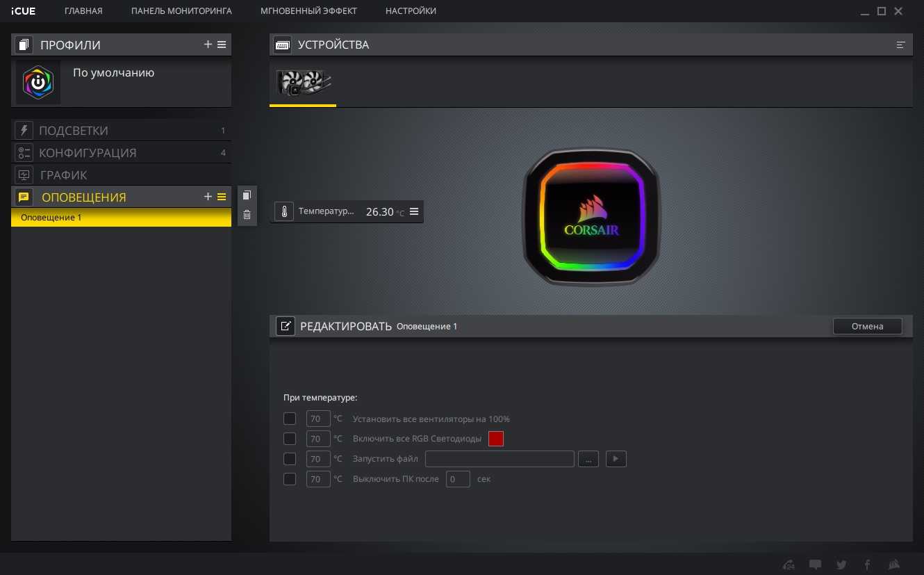Screen dimensions: 924x575
Task: Click the Twitter icon in status bar
Action: pyautogui.click(x=841, y=565)
